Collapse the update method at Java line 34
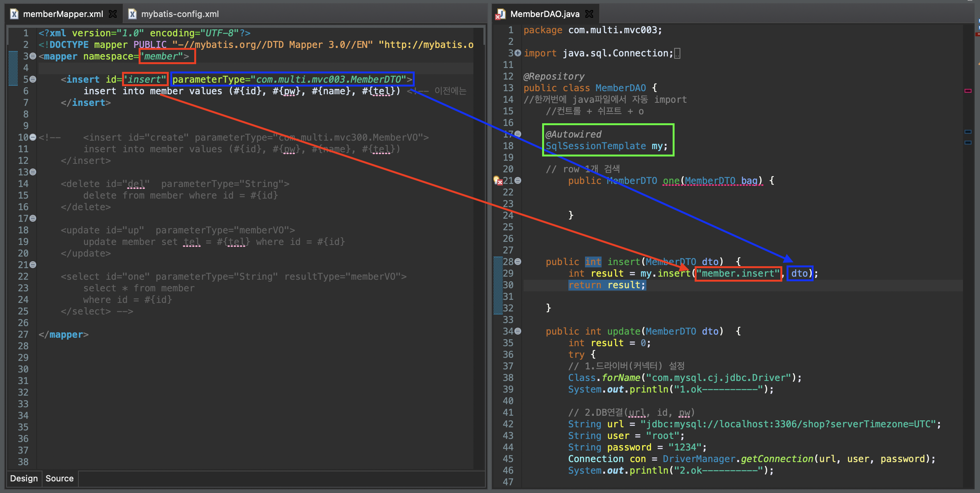Viewport: 980px width, 493px height. point(518,331)
